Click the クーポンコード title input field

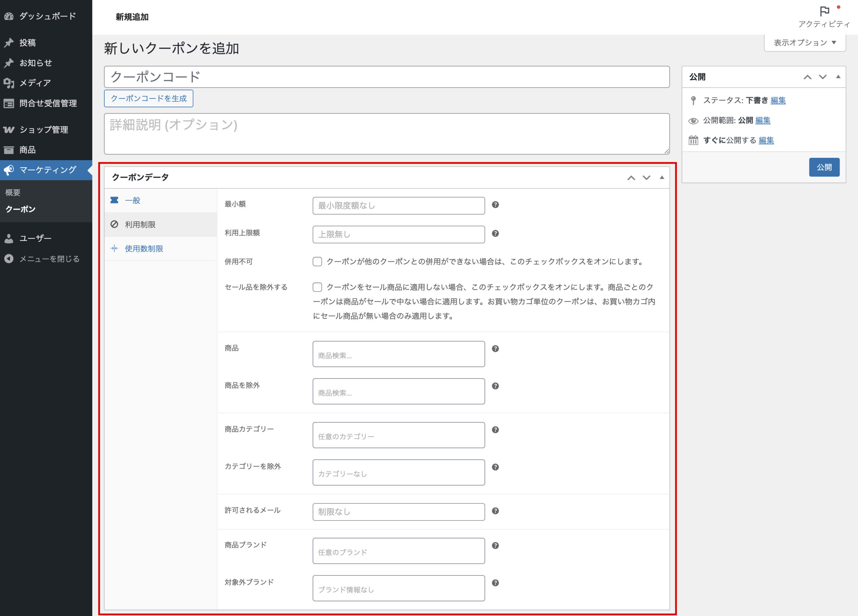386,77
